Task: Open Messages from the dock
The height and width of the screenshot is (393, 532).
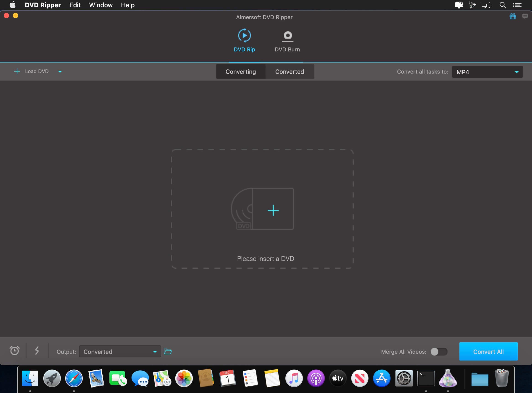Action: tap(140, 378)
